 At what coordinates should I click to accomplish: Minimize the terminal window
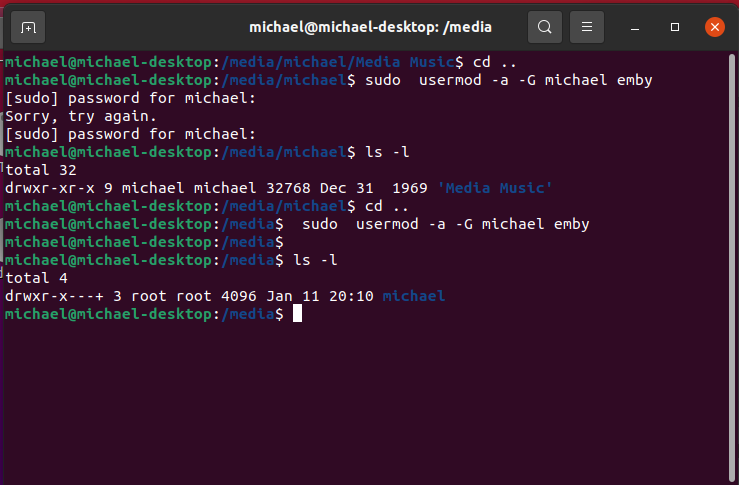[635, 27]
